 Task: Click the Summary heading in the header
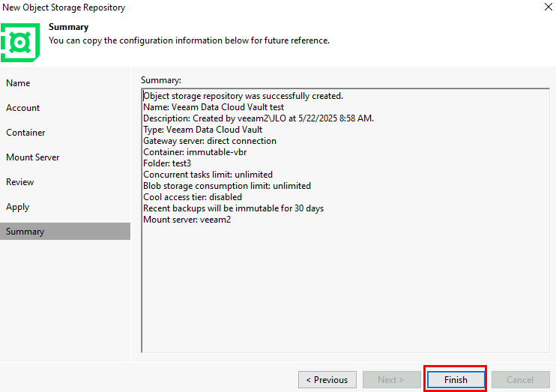coord(68,27)
